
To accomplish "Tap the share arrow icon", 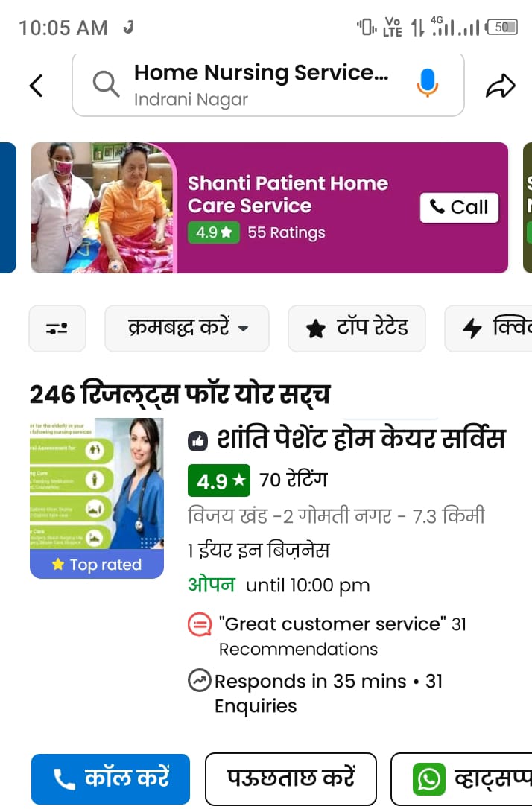I will [x=501, y=86].
